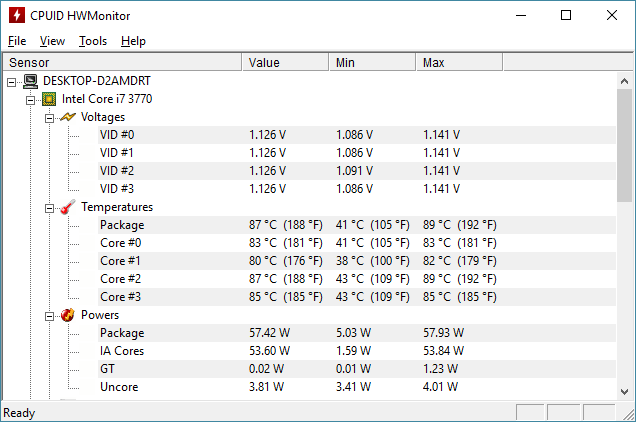Click the 1.23 W GT max value

click(440, 369)
